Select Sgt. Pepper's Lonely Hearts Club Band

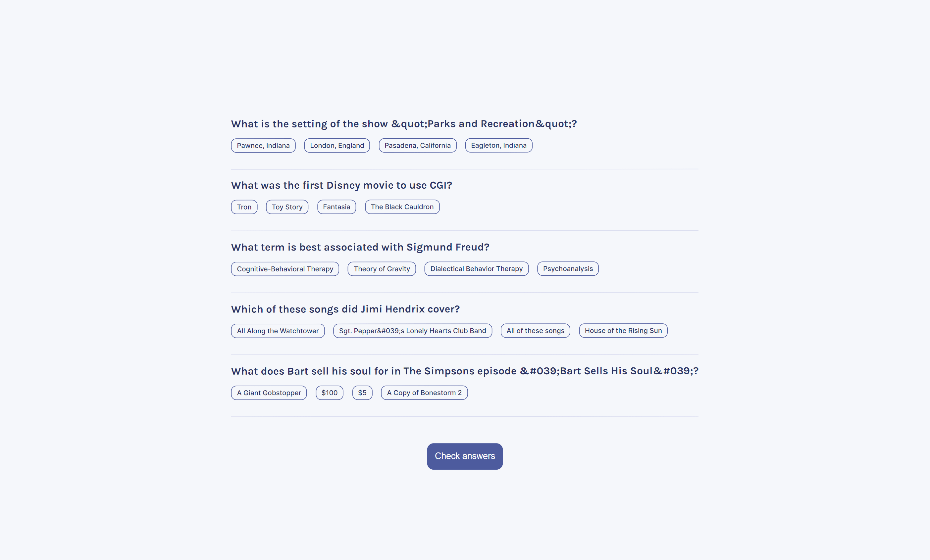[x=412, y=331]
